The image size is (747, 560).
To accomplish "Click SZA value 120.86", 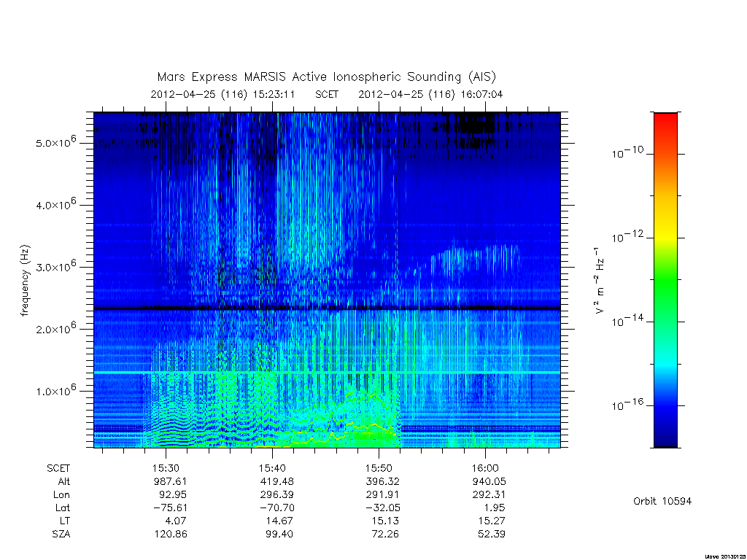I will (171, 534).
